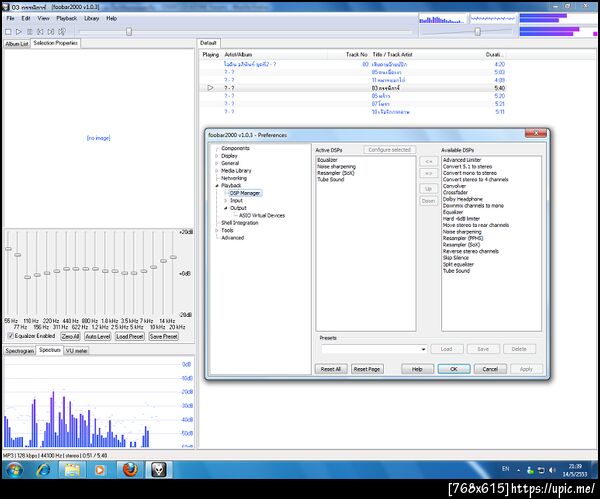Open the Presets dropdown list

click(x=423, y=349)
